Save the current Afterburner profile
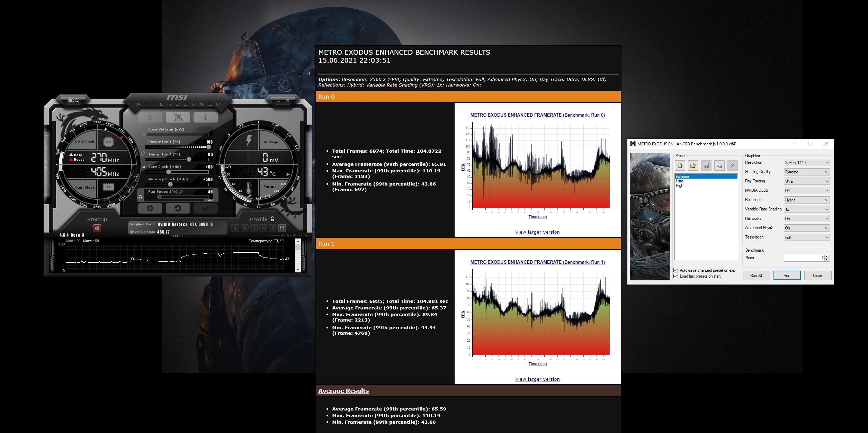The width and height of the screenshot is (868, 433). [282, 228]
